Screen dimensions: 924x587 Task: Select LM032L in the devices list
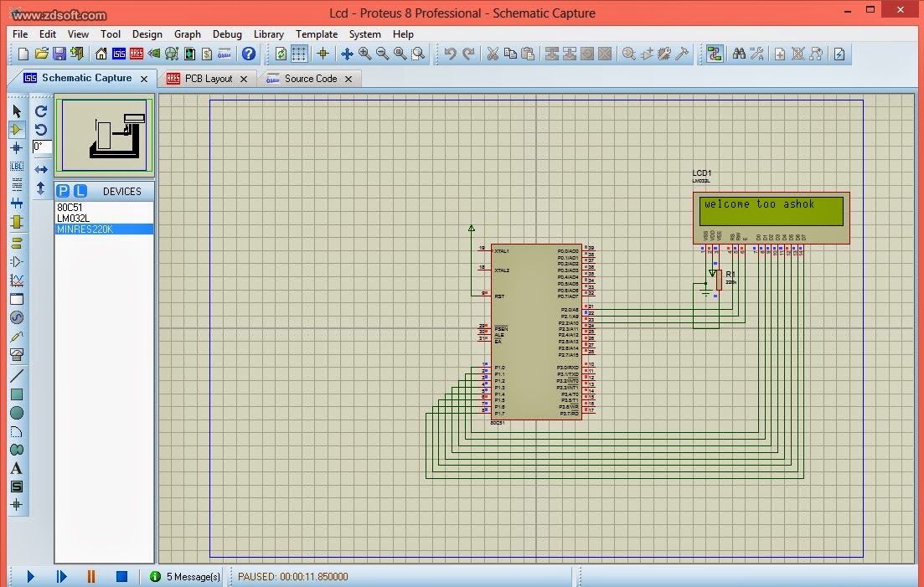coord(74,218)
